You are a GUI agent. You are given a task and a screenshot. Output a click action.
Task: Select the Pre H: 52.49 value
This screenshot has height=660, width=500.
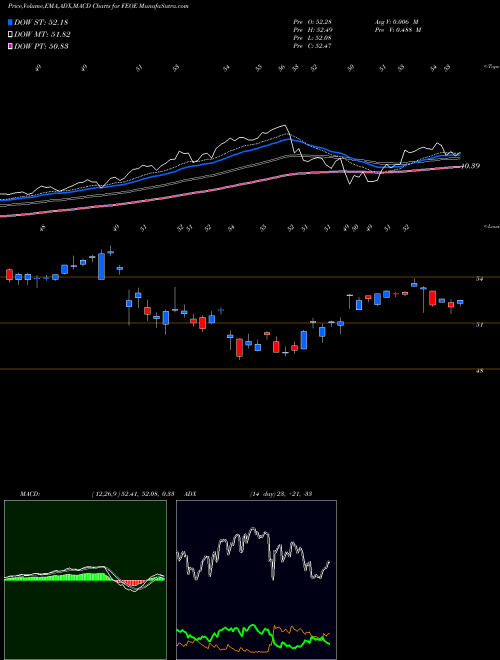(x=312, y=30)
